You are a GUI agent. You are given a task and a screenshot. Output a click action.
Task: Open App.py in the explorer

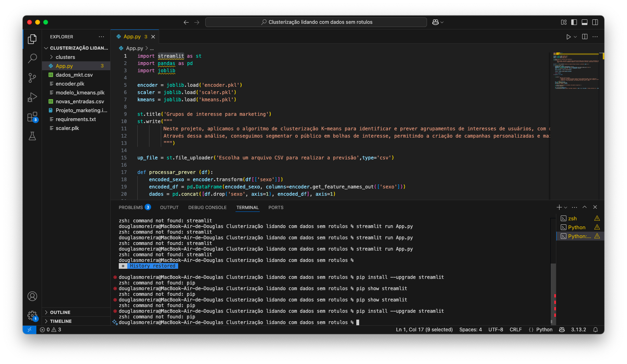[76, 66]
